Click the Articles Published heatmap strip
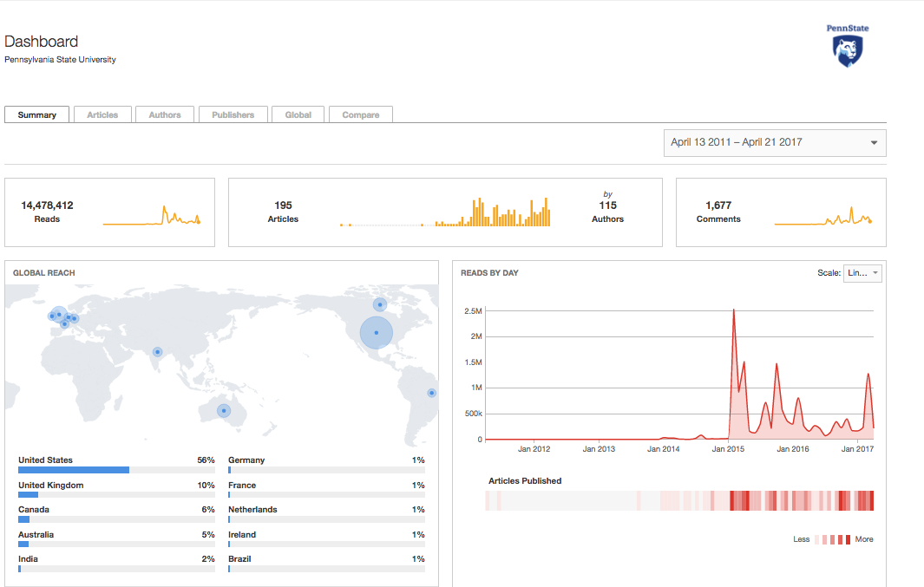 [x=678, y=501]
